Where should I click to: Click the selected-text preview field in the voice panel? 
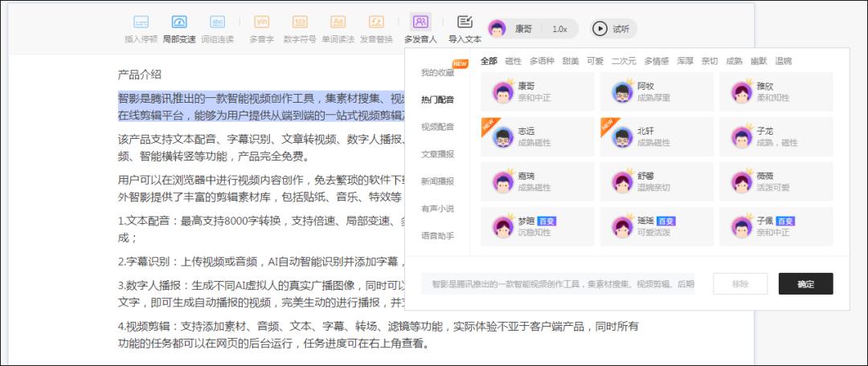[x=558, y=283]
